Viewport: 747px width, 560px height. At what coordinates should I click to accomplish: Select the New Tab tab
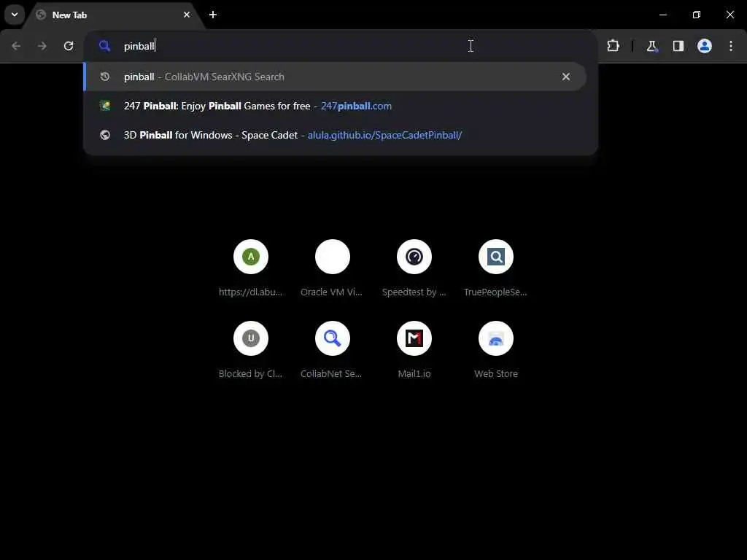pos(115,15)
